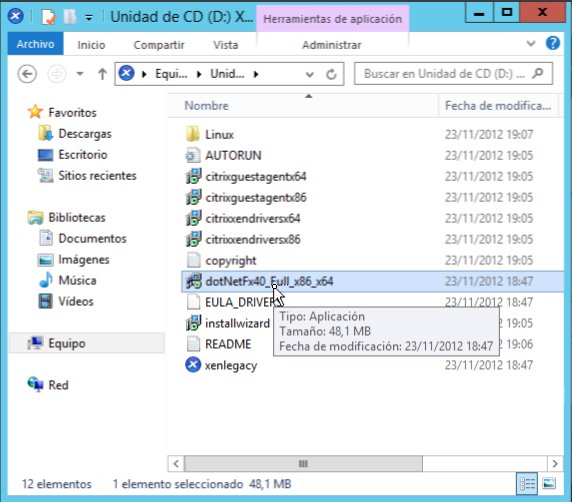Select the citrixguestagentx64 installer icon
Viewport: 572px width, 502px height.
coord(193,177)
